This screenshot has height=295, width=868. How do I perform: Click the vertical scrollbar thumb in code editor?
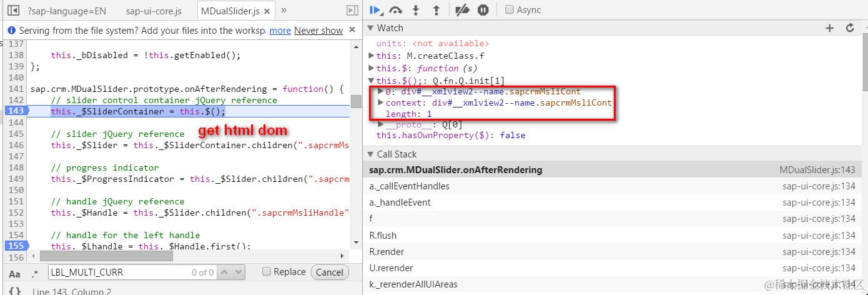(356, 101)
